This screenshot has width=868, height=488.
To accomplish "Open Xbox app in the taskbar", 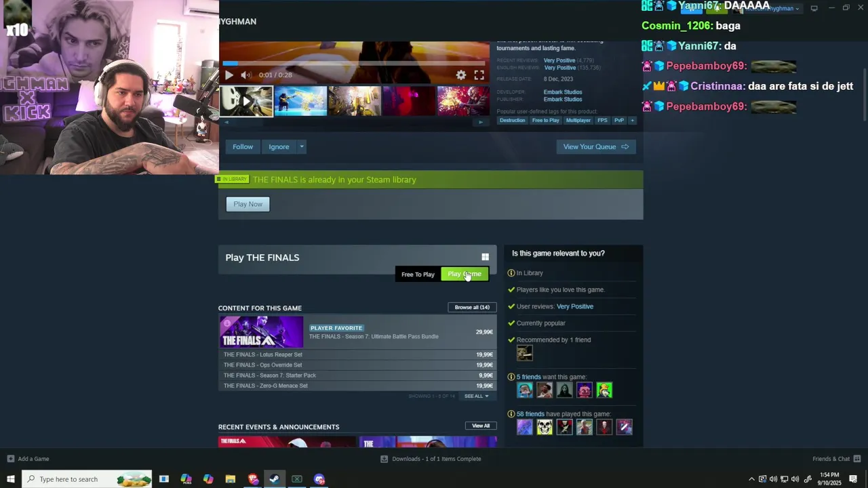I will pyautogui.click(x=297, y=479).
